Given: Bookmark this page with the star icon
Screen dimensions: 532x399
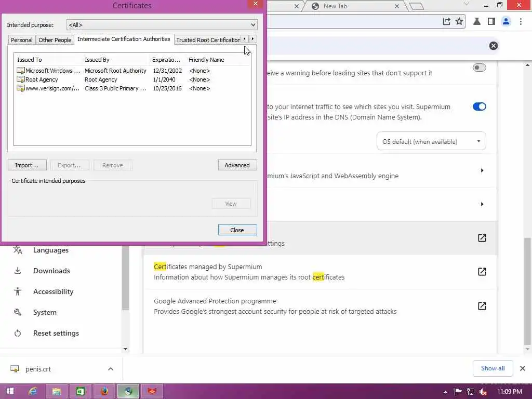Looking at the screenshot, I should (x=459, y=21).
